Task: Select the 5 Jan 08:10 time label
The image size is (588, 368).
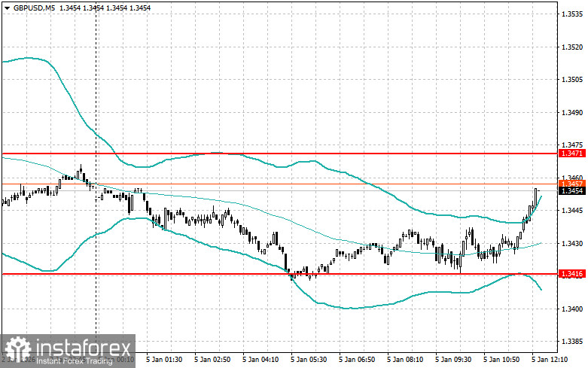Action: coord(405,360)
